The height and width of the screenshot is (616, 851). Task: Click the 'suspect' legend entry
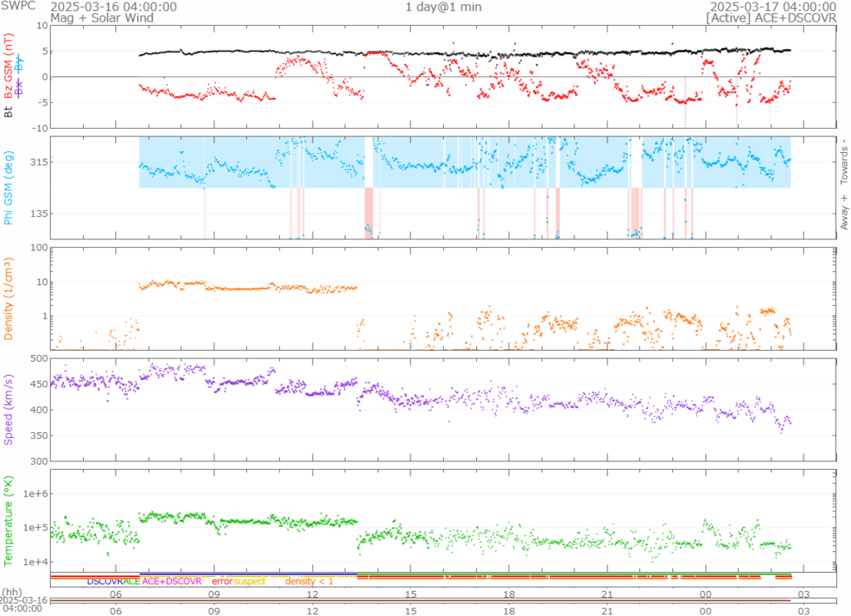[x=249, y=581]
